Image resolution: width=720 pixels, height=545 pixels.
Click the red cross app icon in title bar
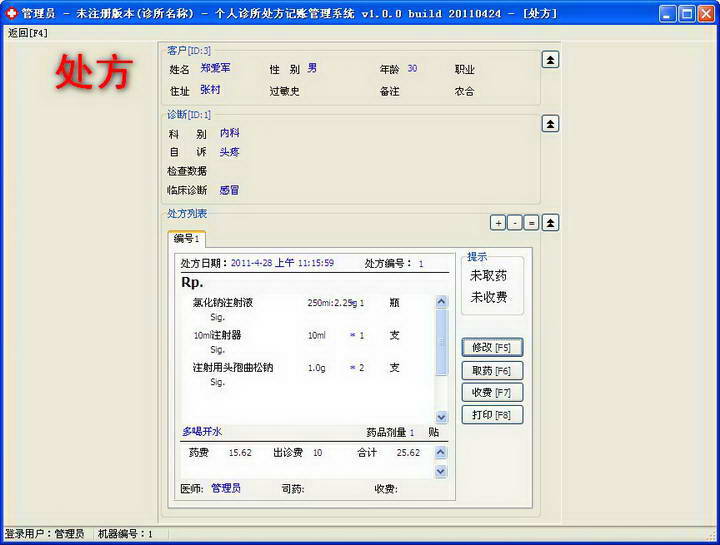click(x=11, y=13)
